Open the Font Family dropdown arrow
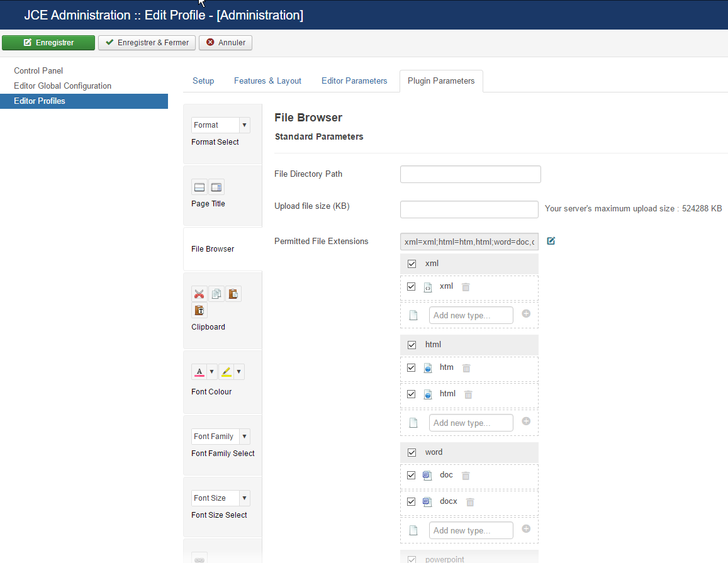Image resolution: width=728 pixels, height=563 pixels. tap(245, 437)
